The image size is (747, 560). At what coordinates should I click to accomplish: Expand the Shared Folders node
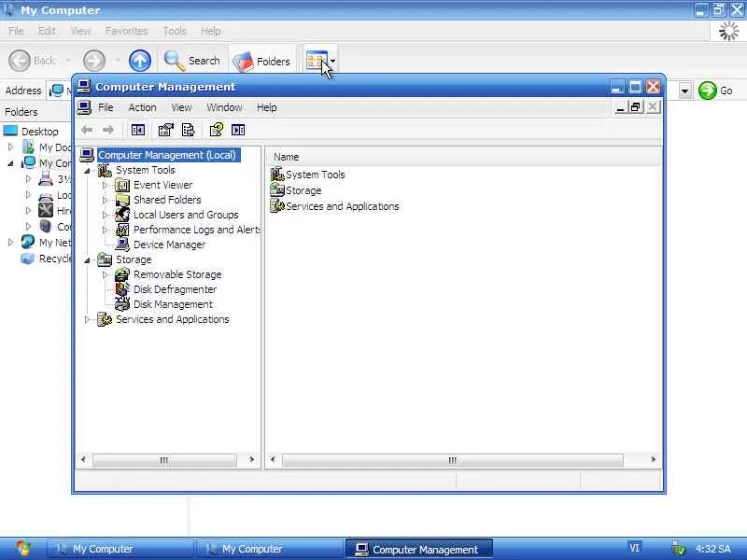pyautogui.click(x=106, y=200)
